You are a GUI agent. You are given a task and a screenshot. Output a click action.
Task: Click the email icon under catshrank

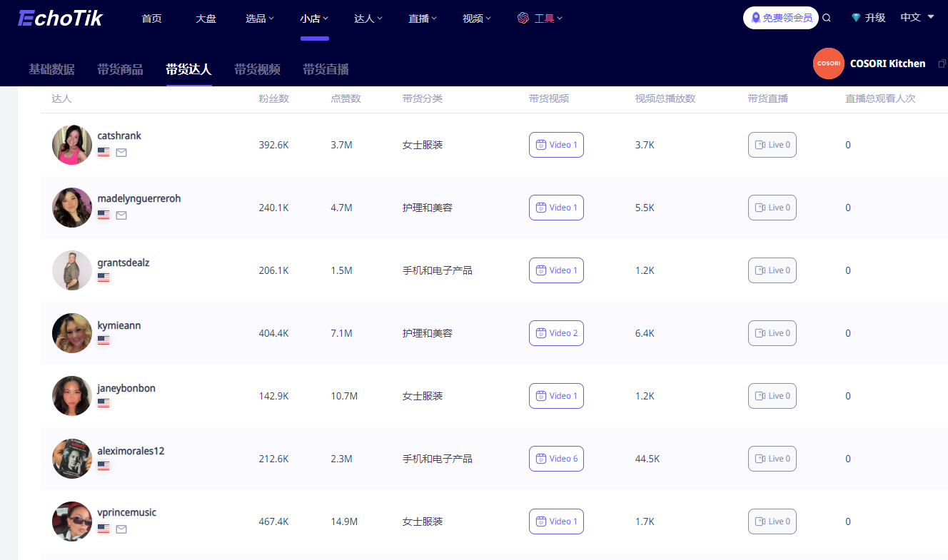coord(121,152)
